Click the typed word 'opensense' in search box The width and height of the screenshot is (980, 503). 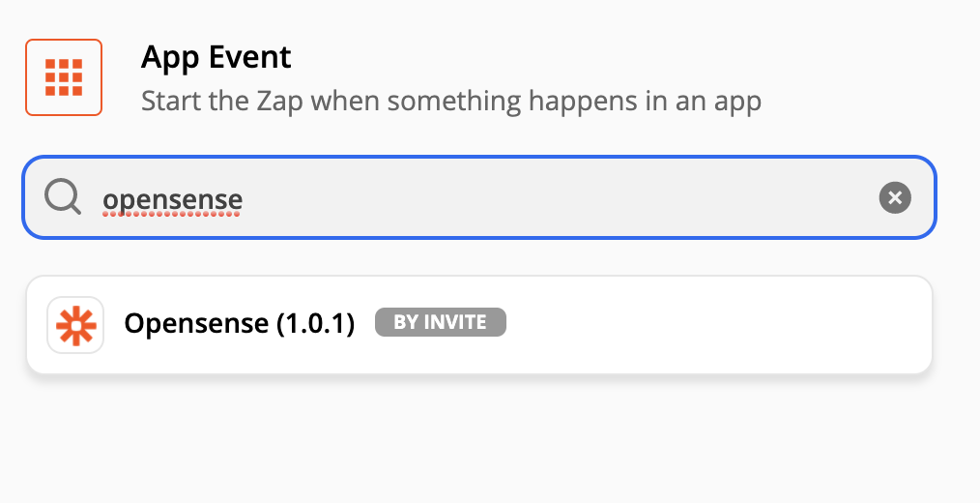172,199
